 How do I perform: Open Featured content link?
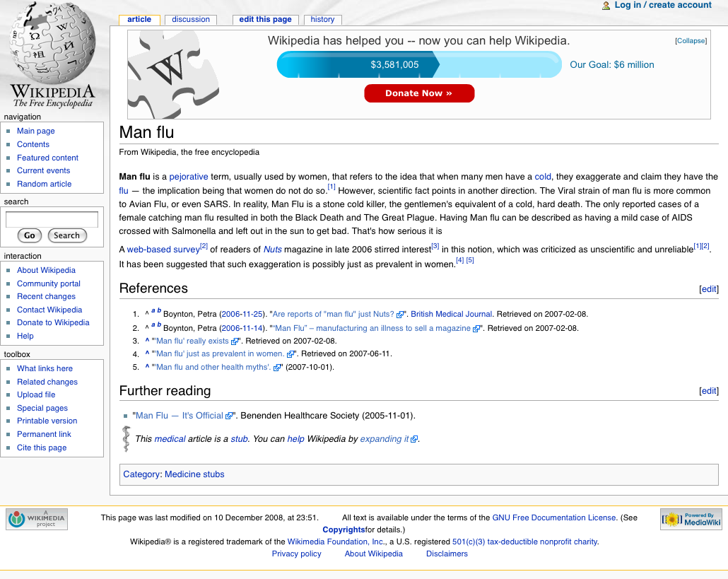(48, 158)
